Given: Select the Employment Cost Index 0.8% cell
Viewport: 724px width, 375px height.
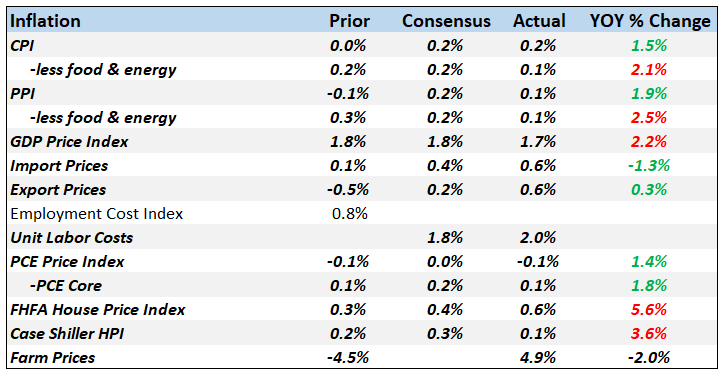Looking at the screenshot, I should coord(350,213).
